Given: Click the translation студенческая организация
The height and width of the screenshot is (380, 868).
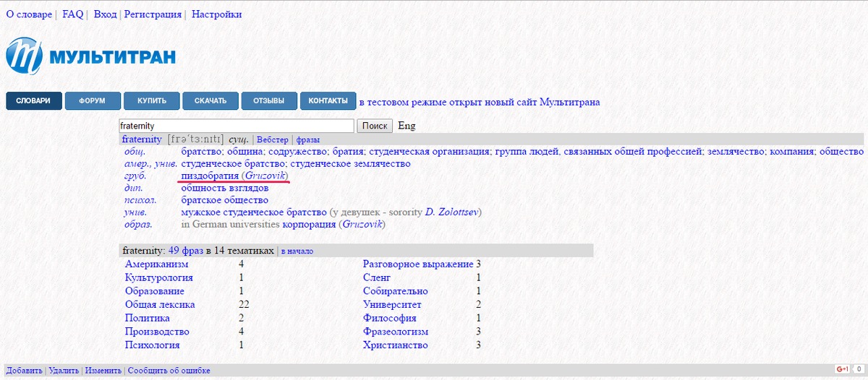Looking at the screenshot, I should (429, 152).
